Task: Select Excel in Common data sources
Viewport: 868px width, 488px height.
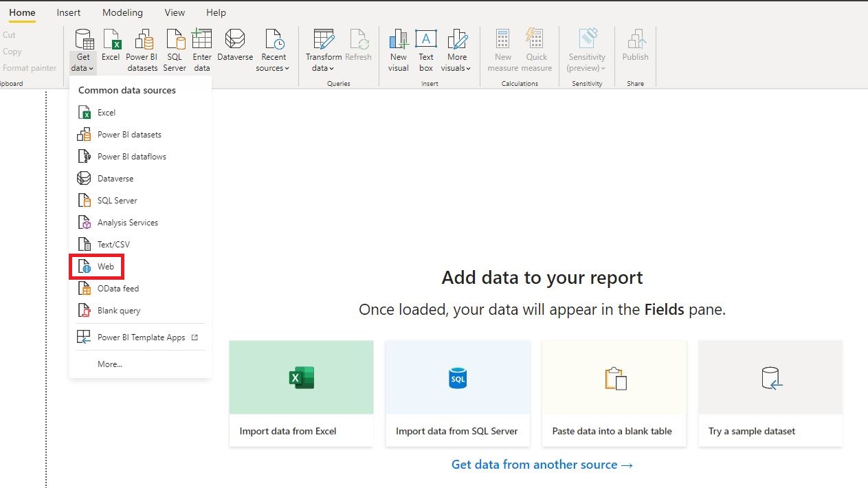Action: click(x=140, y=113)
